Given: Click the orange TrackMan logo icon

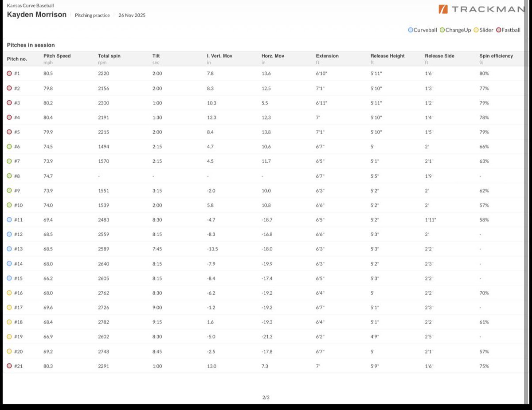Looking at the screenshot, I should tap(443, 9).
